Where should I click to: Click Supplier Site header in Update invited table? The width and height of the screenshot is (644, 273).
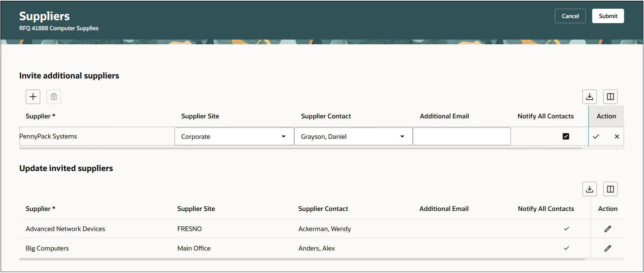click(x=196, y=209)
